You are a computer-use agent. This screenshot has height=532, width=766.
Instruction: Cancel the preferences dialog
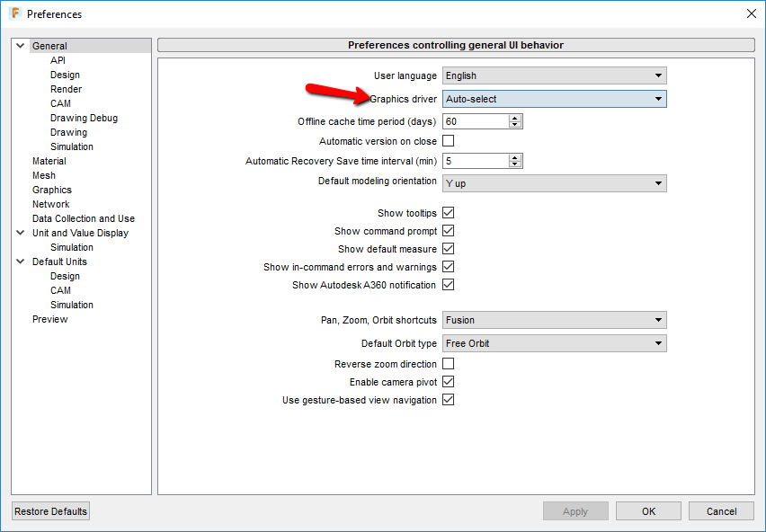click(x=721, y=511)
